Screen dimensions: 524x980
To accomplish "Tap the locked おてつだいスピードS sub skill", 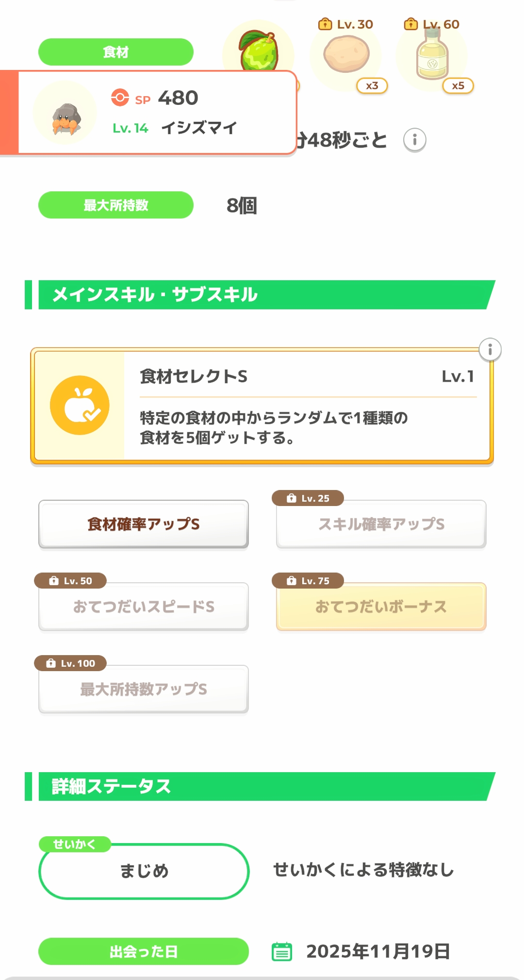I will pyautogui.click(x=144, y=607).
